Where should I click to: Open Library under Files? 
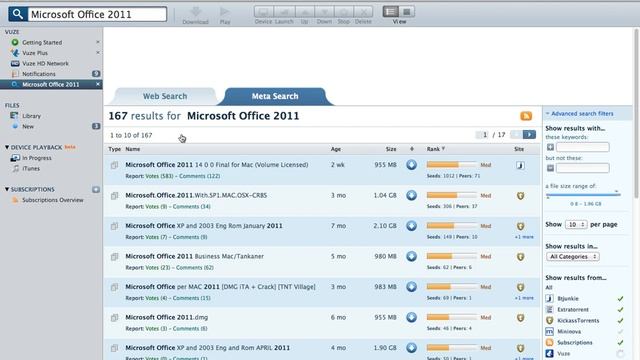coord(31,116)
